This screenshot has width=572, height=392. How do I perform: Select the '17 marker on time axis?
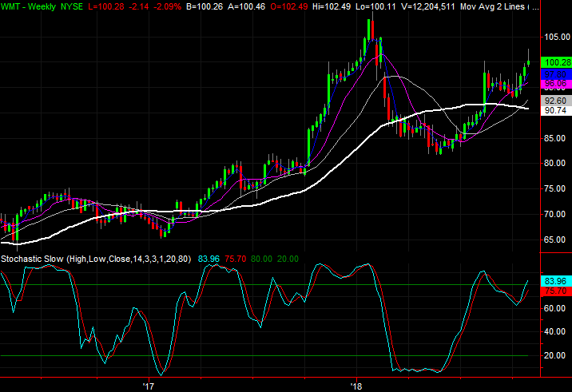pos(148,386)
